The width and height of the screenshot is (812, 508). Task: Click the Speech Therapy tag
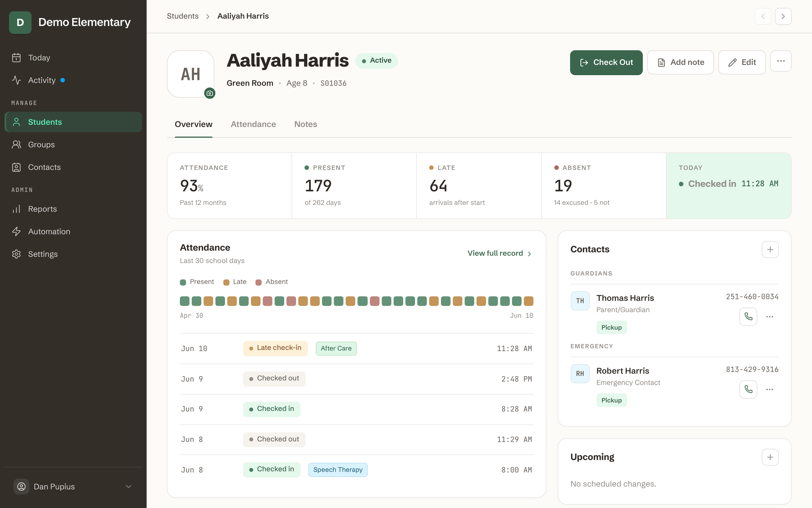pos(338,470)
